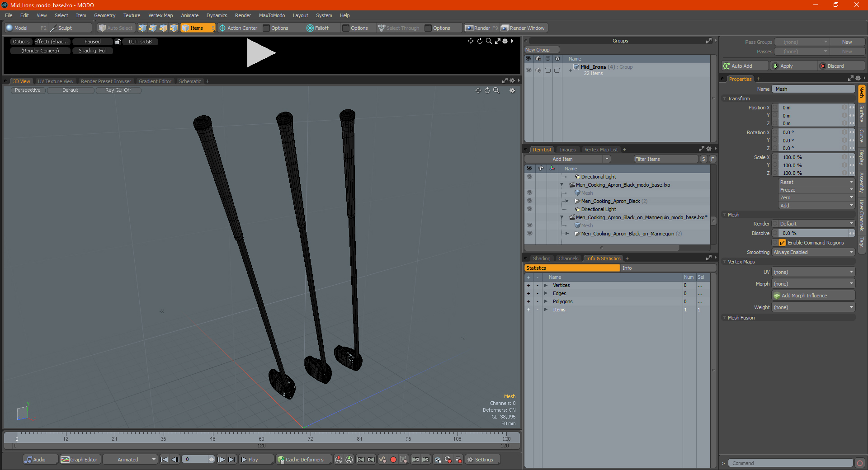Open Morph map (none) dropdown
868x470 pixels.
coord(813,284)
